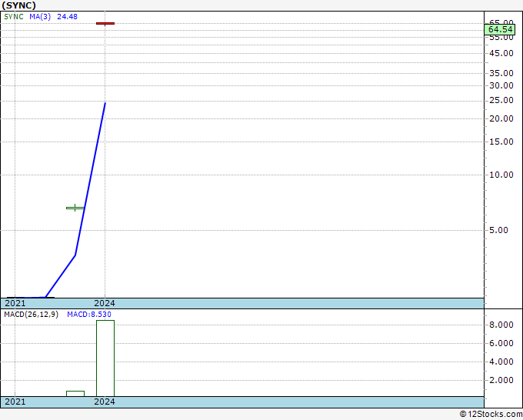523x420 pixels.
Task: Select 2021 on the MACD panel timeline
Action: (15, 402)
